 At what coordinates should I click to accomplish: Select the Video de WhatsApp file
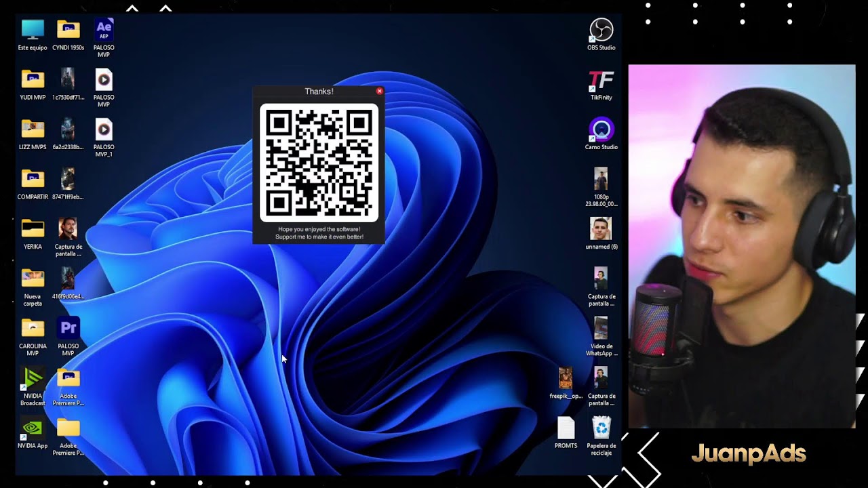(x=601, y=337)
